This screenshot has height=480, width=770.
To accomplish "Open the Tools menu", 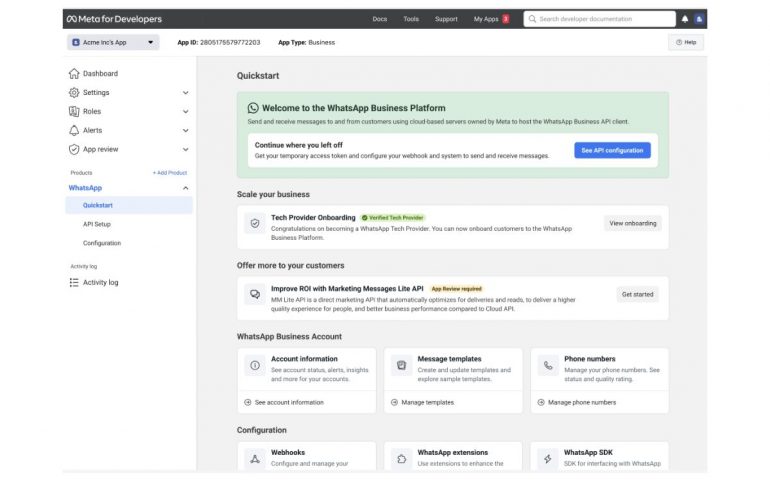I will coord(411,19).
